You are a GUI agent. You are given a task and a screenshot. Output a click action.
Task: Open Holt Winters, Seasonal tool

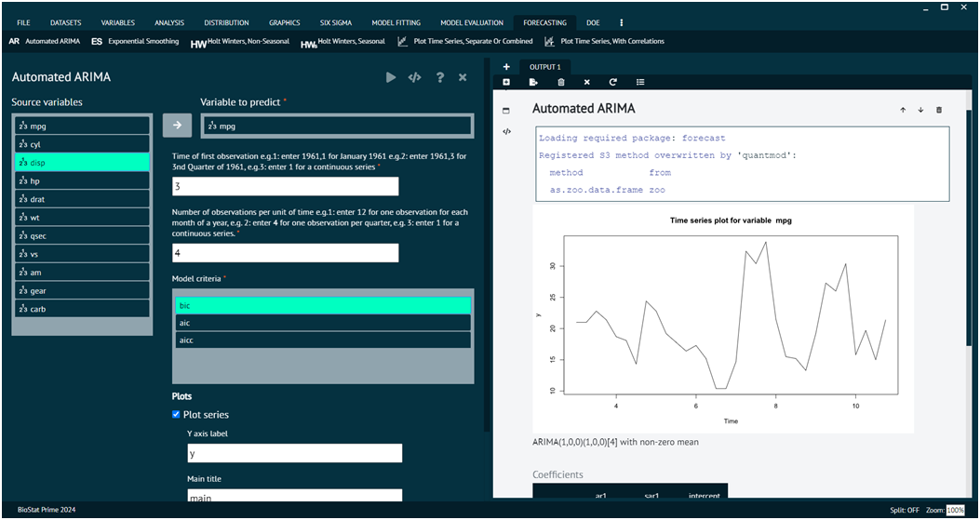[x=342, y=43]
